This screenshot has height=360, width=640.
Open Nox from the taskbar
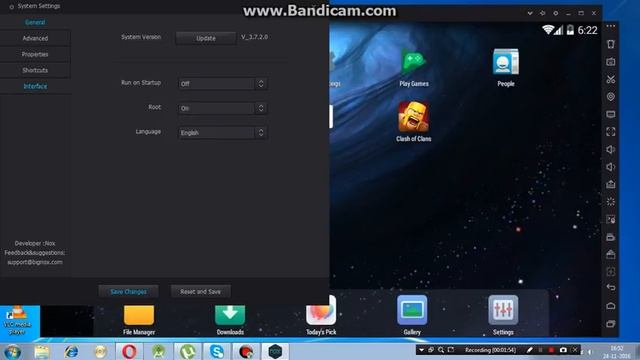coord(275,351)
